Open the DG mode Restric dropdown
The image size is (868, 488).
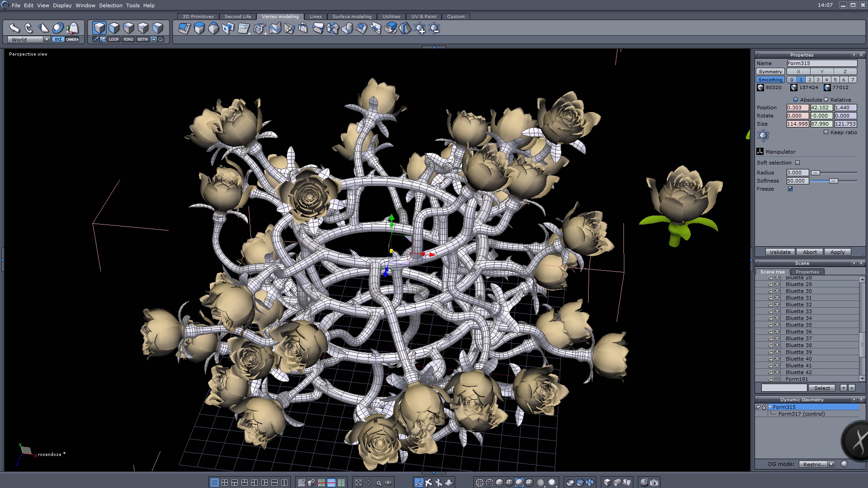[x=831, y=464]
